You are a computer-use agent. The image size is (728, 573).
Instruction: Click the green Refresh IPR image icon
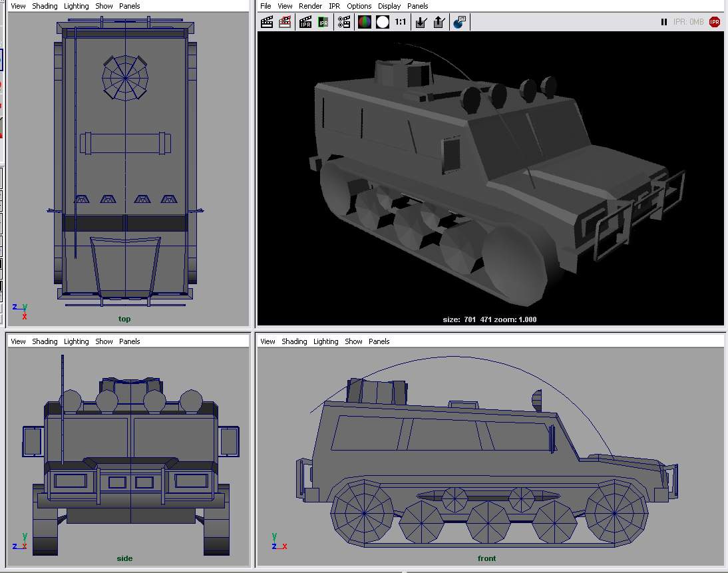pyautogui.click(x=323, y=22)
